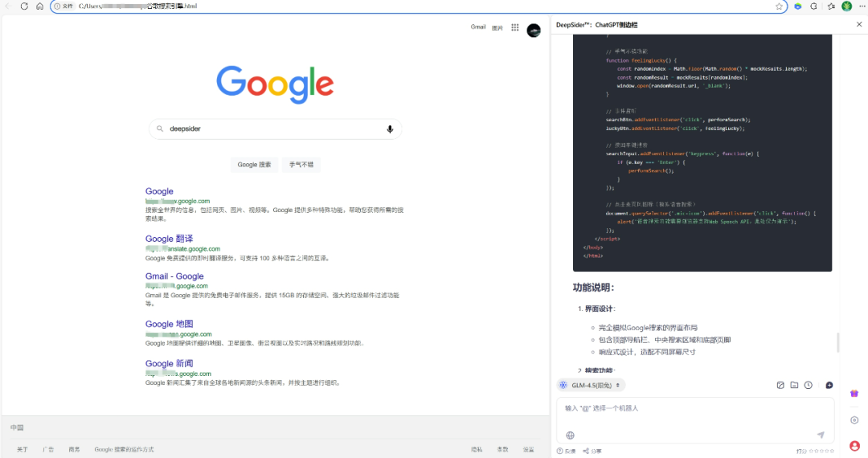The width and height of the screenshot is (868, 458).
Task: Click translate.google.com URL under Google 翻译
Action: click(x=182, y=249)
